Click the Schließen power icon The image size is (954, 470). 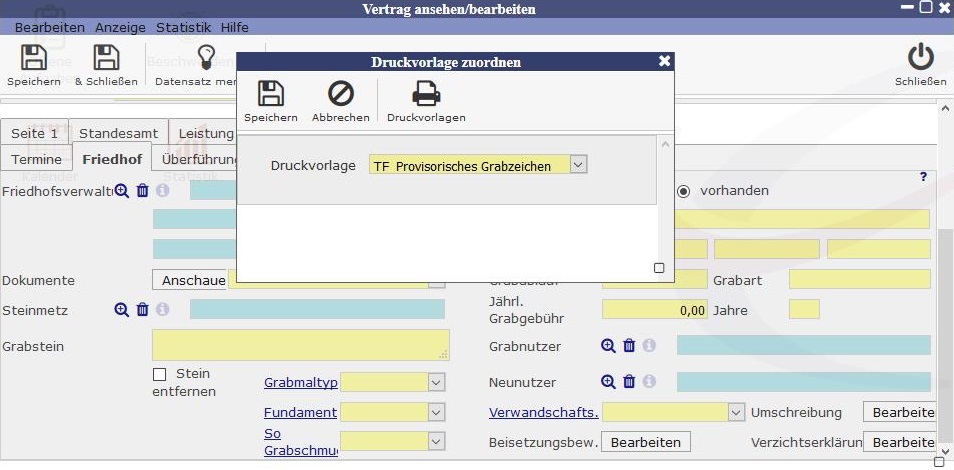pos(920,58)
